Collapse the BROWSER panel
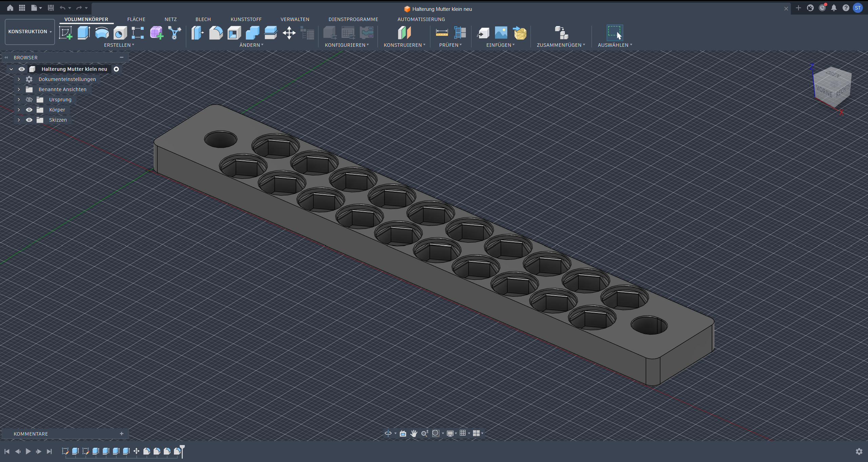Image resolution: width=868 pixels, height=462 pixels. point(122,57)
